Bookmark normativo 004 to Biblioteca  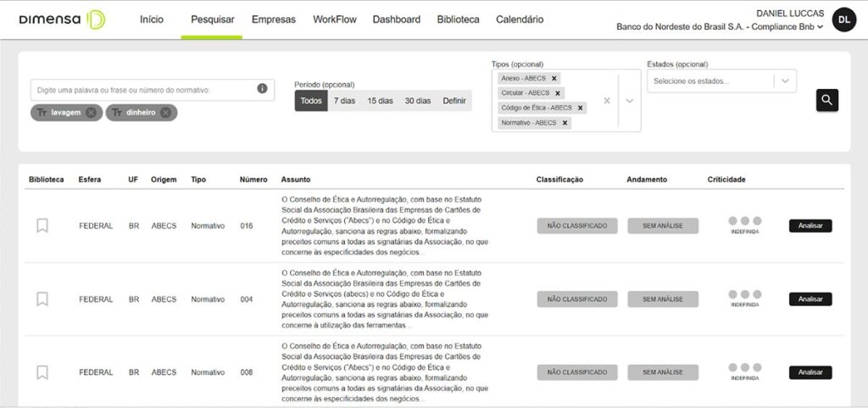click(x=42, y=299)
